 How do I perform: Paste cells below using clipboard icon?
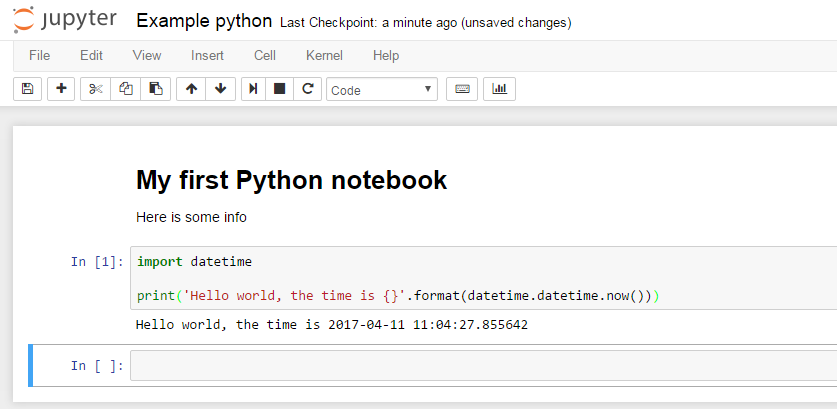pos(155,89)
